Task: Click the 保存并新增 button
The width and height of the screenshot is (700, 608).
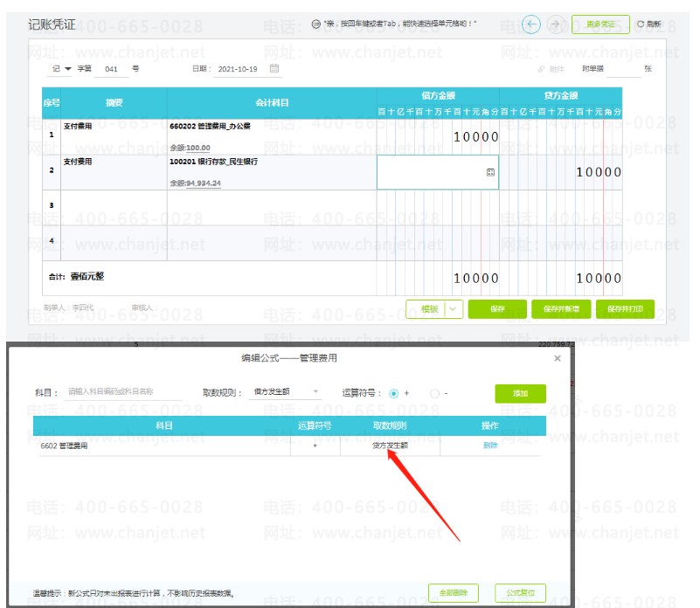Action: tap(561, 309)
